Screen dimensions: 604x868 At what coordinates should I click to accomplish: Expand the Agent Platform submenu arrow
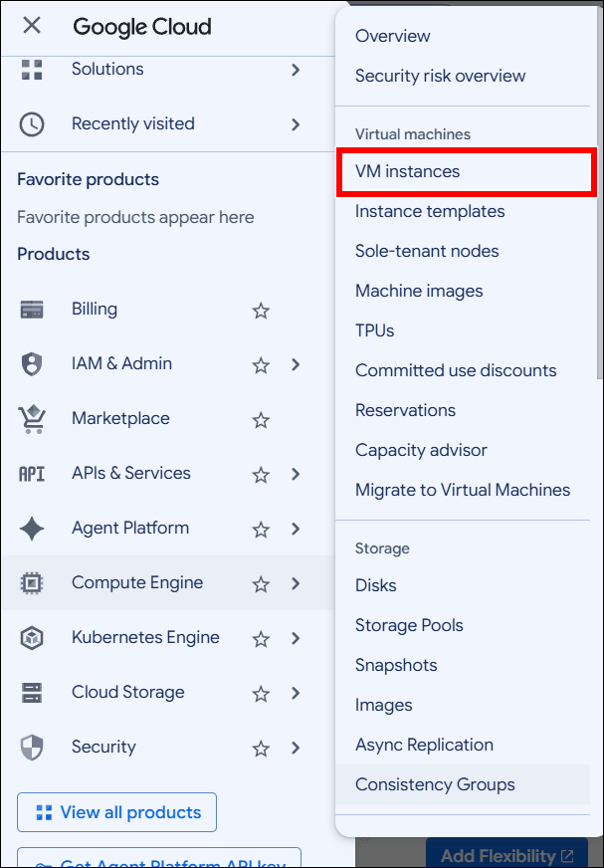(x=296, y=529)
